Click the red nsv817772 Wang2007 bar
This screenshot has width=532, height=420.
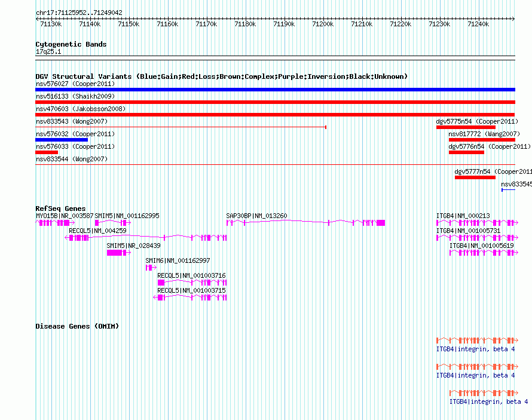click(x=482, y=140)
